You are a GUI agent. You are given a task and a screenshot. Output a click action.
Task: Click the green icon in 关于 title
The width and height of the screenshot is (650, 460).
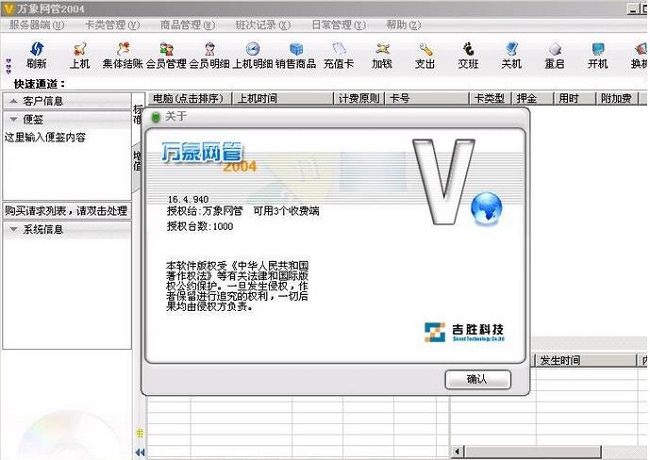(156, 117)
